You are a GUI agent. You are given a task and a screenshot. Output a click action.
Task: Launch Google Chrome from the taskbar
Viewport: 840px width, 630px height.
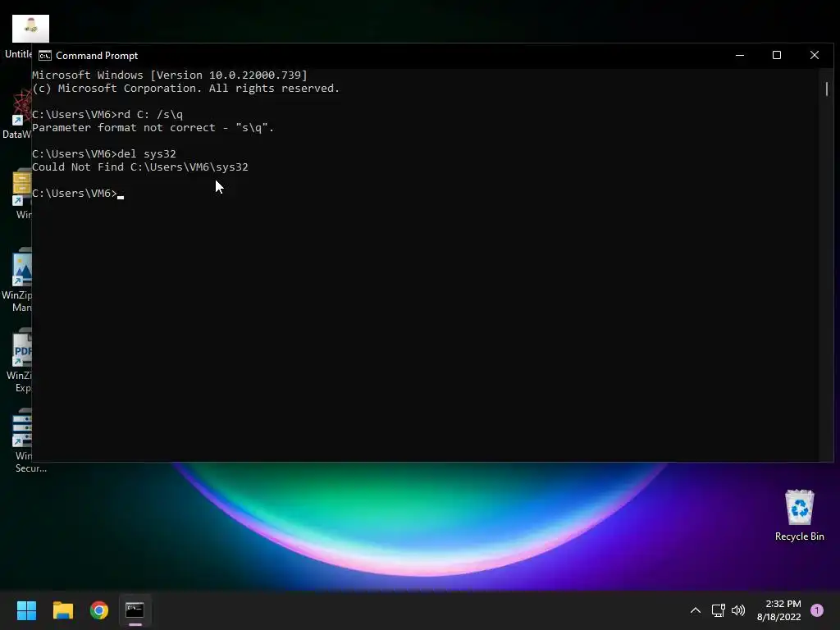tap(99, 610)
